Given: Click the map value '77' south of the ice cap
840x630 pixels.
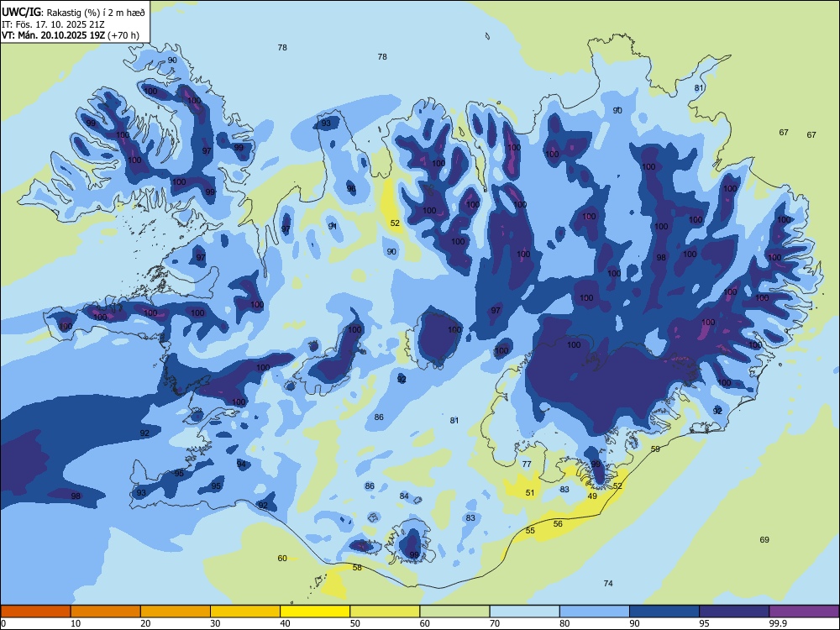Looking at the screenshot, I should 527,464.
